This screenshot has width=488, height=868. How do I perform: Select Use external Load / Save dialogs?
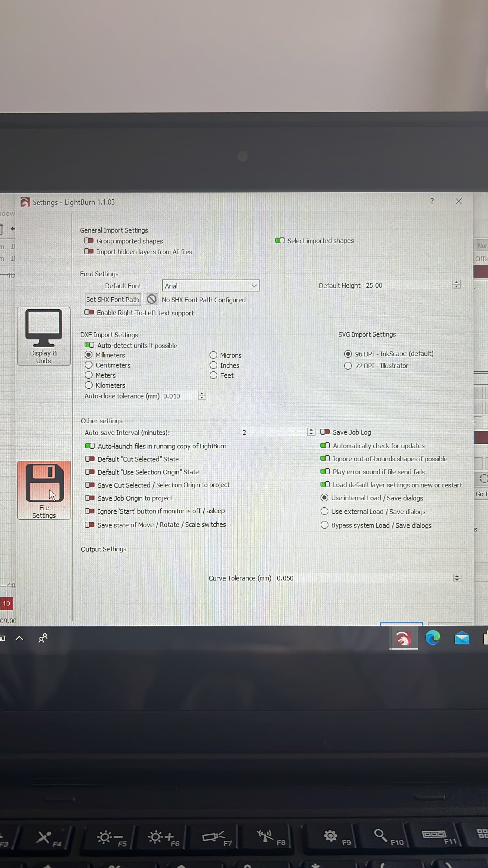(x=324, y=511)
